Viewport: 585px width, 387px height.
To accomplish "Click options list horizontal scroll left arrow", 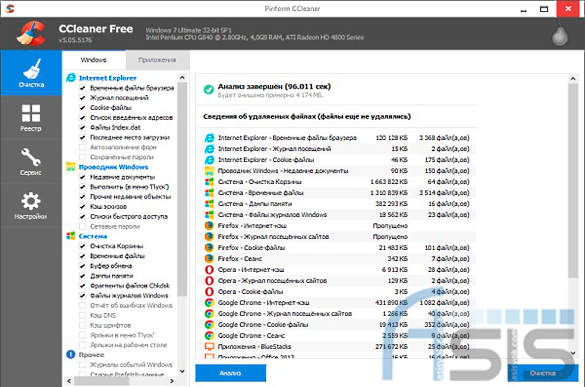I will click(69, 381).
